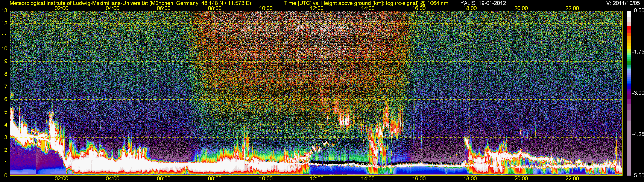This screenshot has height=182, width=644.
Task: Click '10:00' on the lower time axis
Action: [x=266, y=179]
